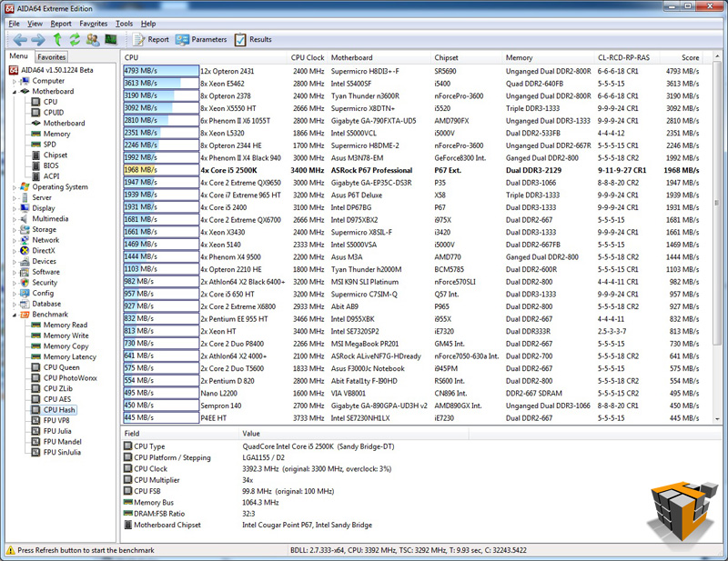This screenshot has width=728, height=561.
Task: Switch to the Menu tab
Action: coord(18,56)
